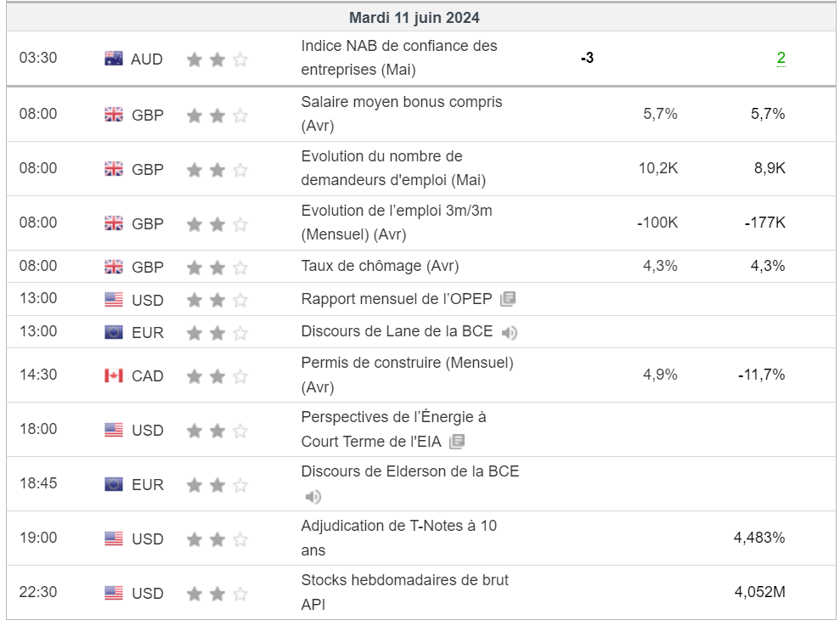
Task: Click the Australian flag icon beside AUD
Action: click(113, 59)
